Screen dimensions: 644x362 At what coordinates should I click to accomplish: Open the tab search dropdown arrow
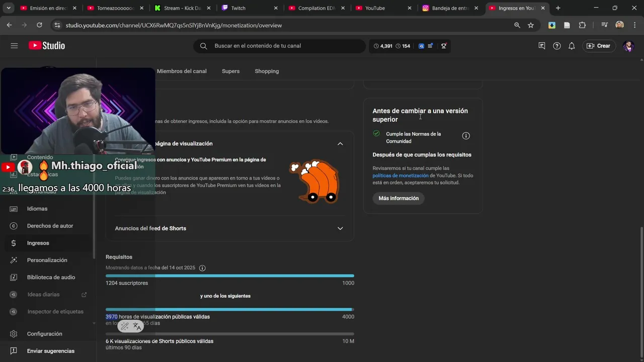9,8
